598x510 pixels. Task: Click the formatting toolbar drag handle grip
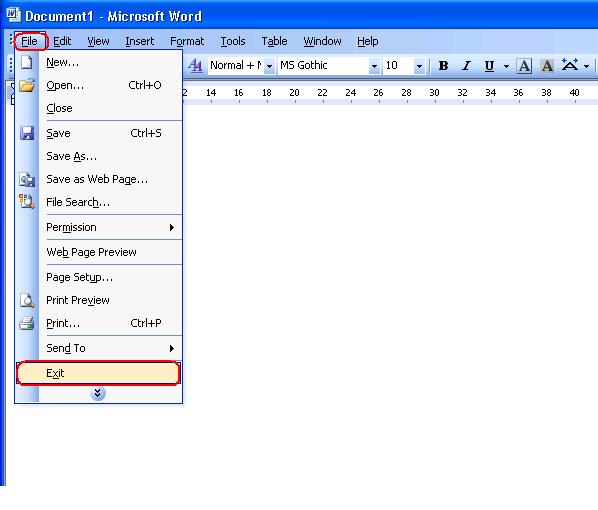[x=11, y=65]
